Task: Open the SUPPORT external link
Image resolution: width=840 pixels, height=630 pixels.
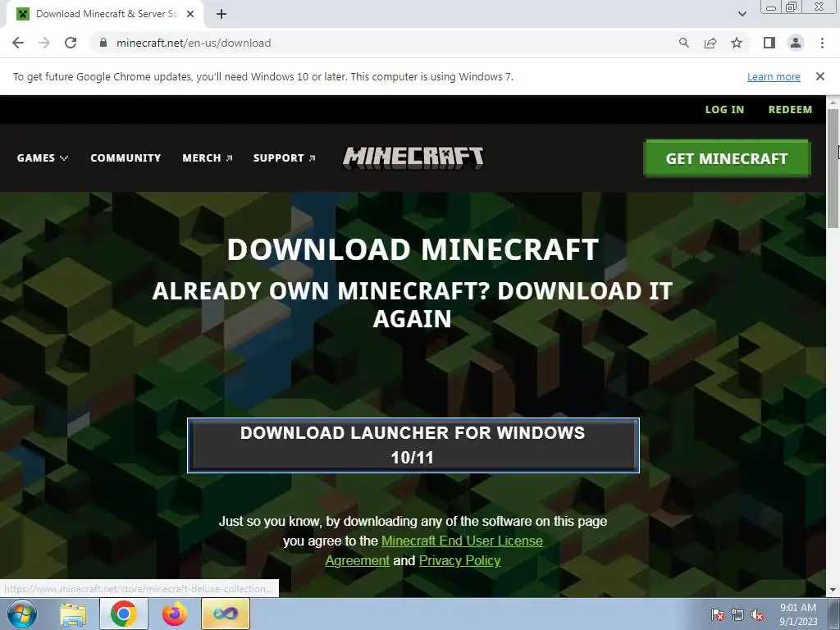Action: (284, 158)
